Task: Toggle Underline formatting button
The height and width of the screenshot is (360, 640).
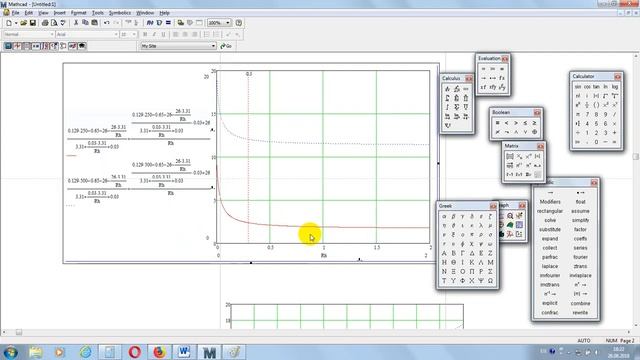Action: 164,35
